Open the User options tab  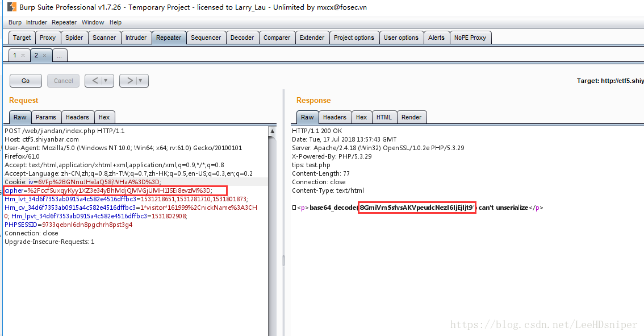pyautogui.click(x=402, y=38)
